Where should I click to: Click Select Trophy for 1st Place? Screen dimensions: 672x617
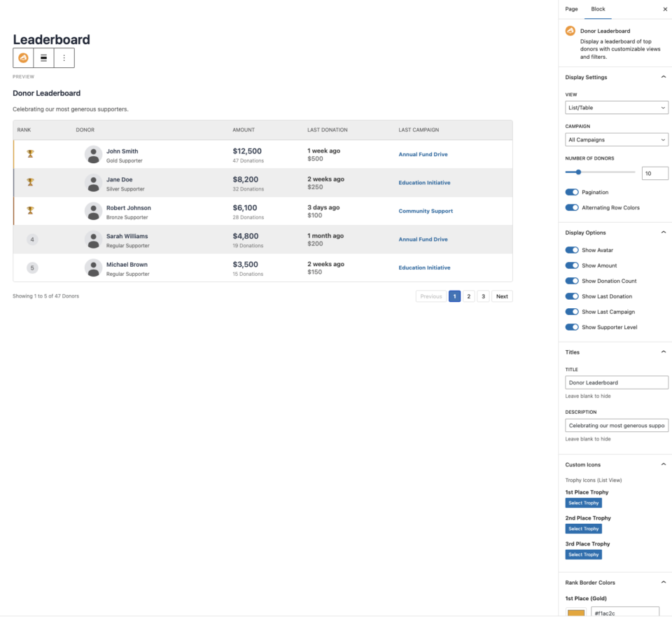[583, 503]
